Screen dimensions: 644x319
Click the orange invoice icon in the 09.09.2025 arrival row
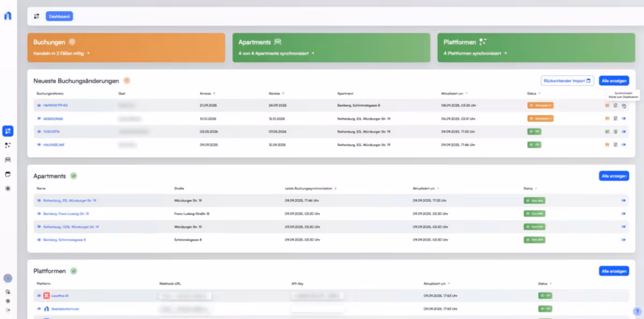click(x=607, y=145)
